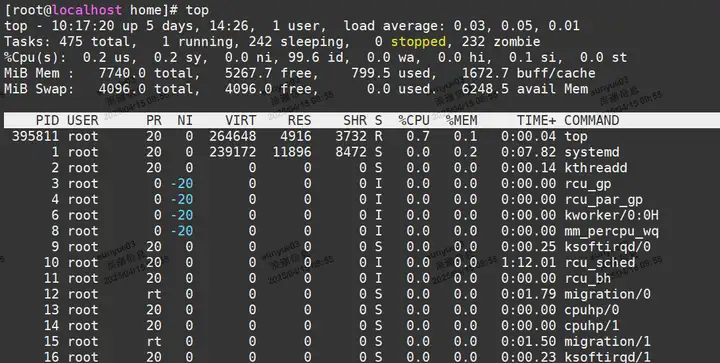Click the SHR column header

tap(354, 120)
